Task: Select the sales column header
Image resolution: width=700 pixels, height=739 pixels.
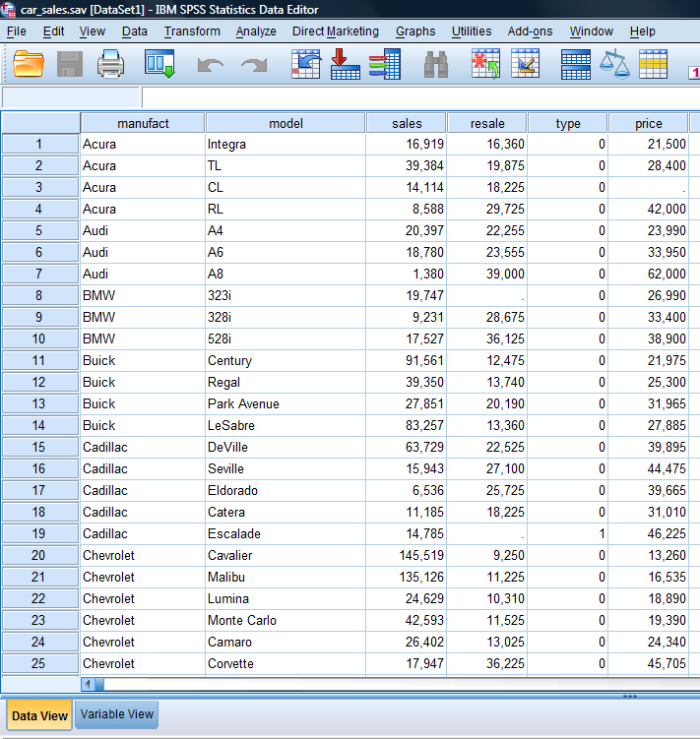Action: click(407, 123)
